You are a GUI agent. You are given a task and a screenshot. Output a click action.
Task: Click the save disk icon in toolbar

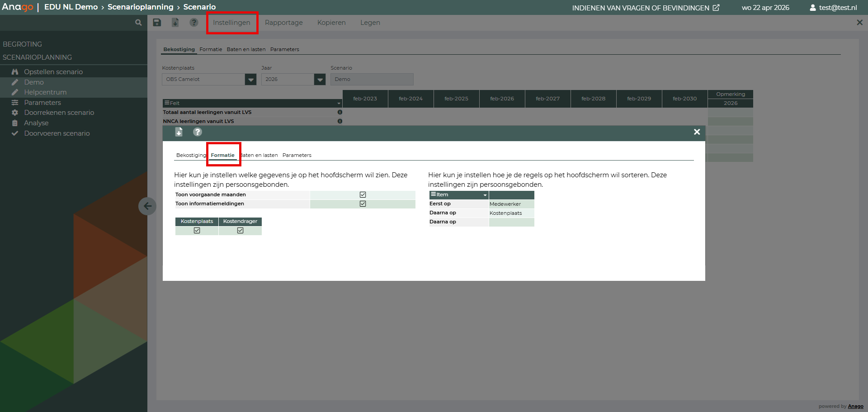click(157, 23)
